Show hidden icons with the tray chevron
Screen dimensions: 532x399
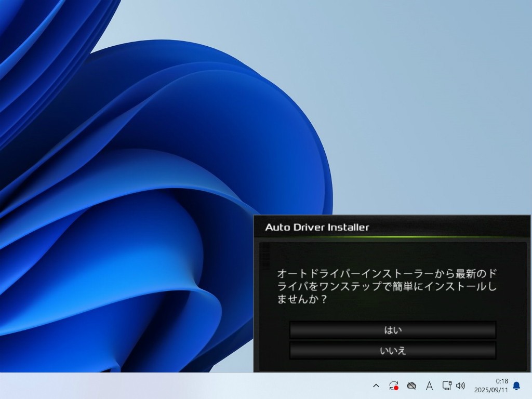tap(376, 385)
